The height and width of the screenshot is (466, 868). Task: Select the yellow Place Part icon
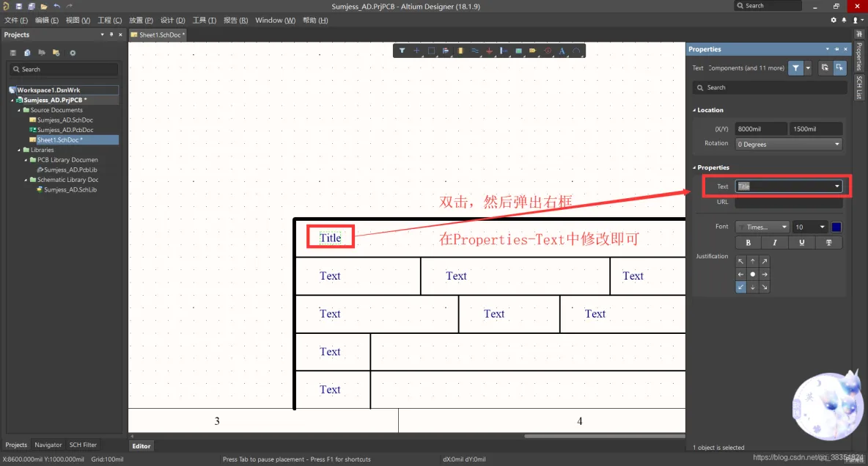pos(460,51)
